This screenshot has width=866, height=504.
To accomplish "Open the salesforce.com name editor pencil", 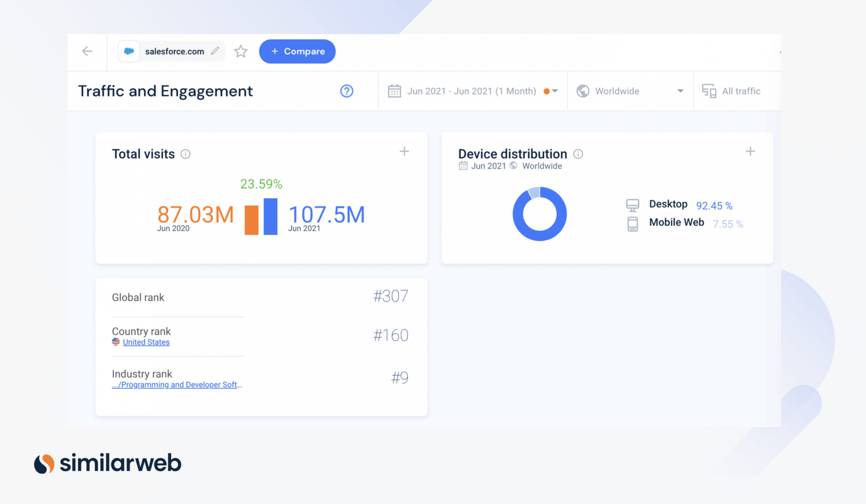I will point(215,51).
